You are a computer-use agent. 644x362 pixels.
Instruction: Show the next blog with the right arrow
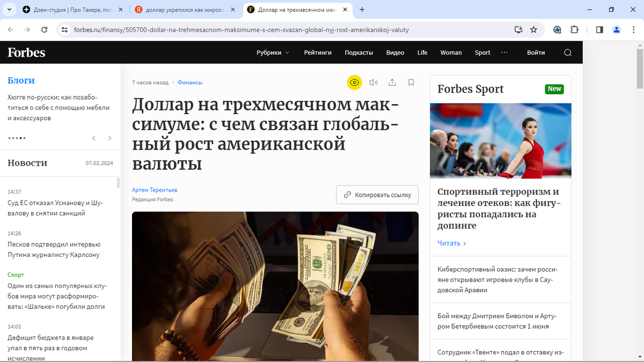[110, 138]
